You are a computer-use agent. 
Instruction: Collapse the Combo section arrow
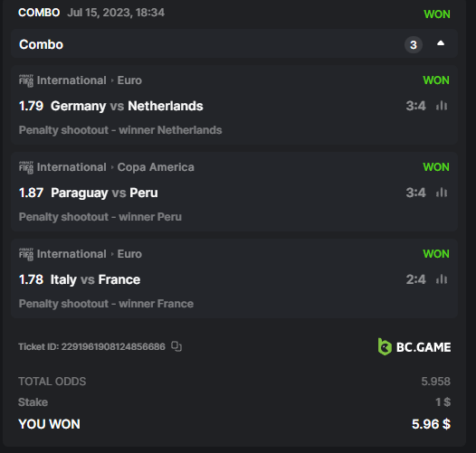pyautogui.click(x=441, y=43)
